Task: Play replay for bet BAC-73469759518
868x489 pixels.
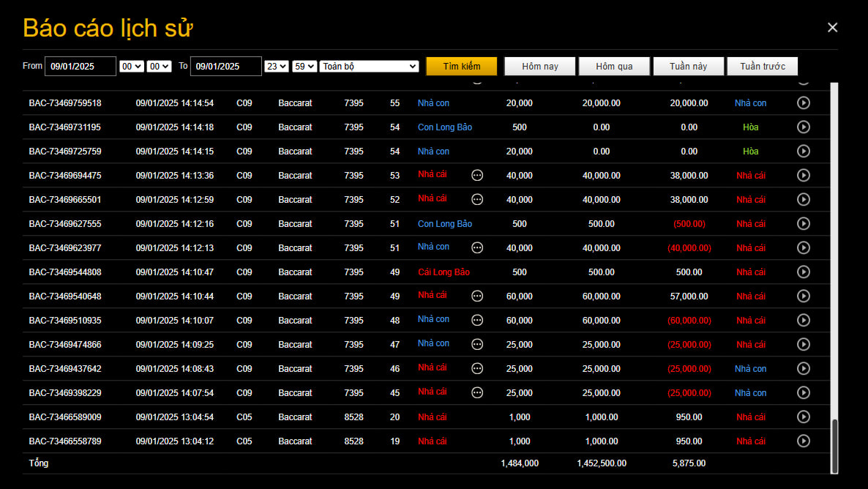Action: pos(803,103)
